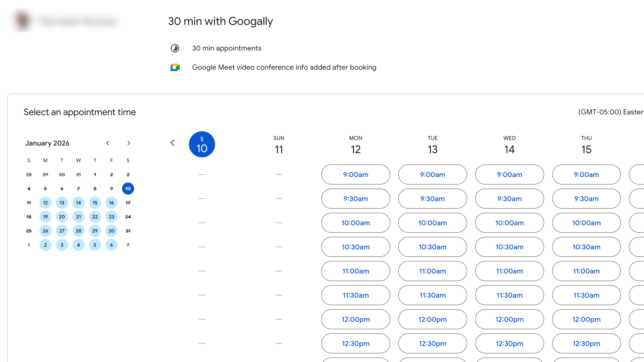The height and width of the screenshot is (362, 644).
Task: Show previous days in time grid
Action: (173, 143)
